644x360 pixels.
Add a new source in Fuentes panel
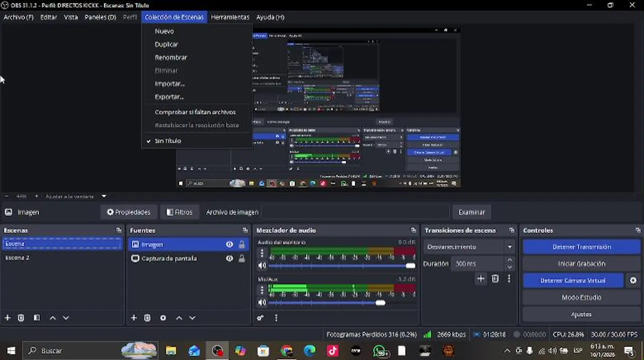[133, 317]
